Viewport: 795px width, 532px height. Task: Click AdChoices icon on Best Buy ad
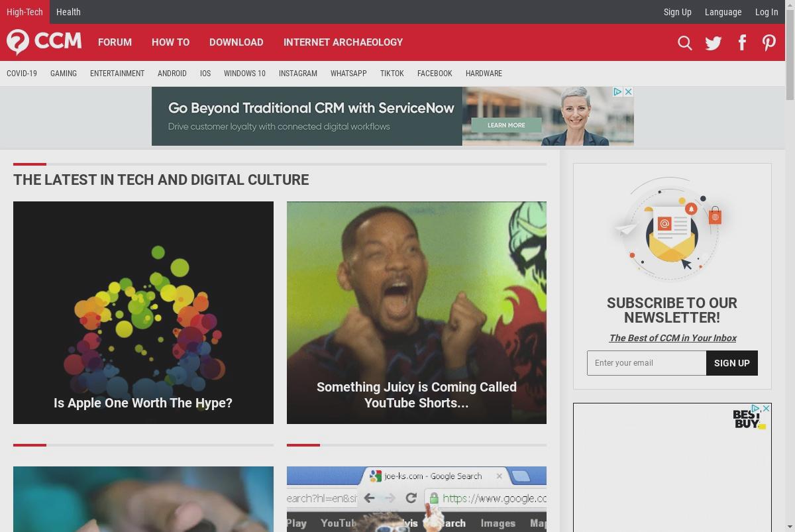[x=755, y=408]
